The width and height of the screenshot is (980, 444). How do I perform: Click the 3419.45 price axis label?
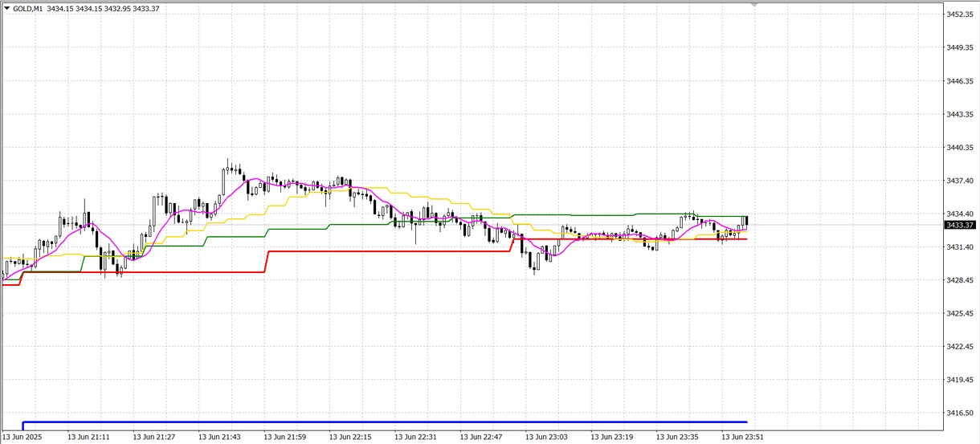point(960,380)
